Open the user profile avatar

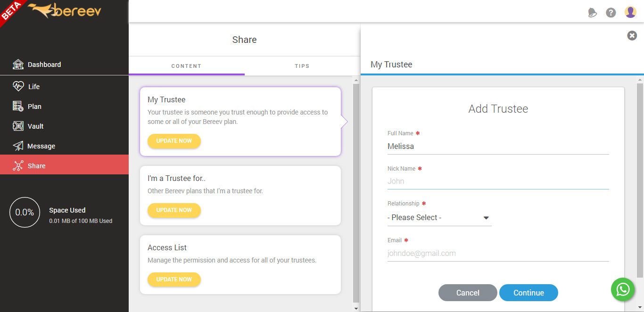[x=630, y=12]
